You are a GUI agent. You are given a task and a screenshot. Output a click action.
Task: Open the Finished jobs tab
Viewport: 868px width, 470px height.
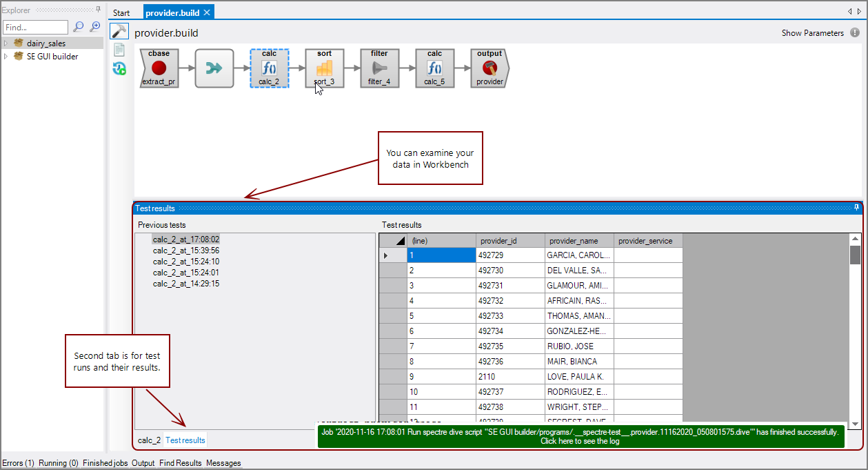point(105,463)
